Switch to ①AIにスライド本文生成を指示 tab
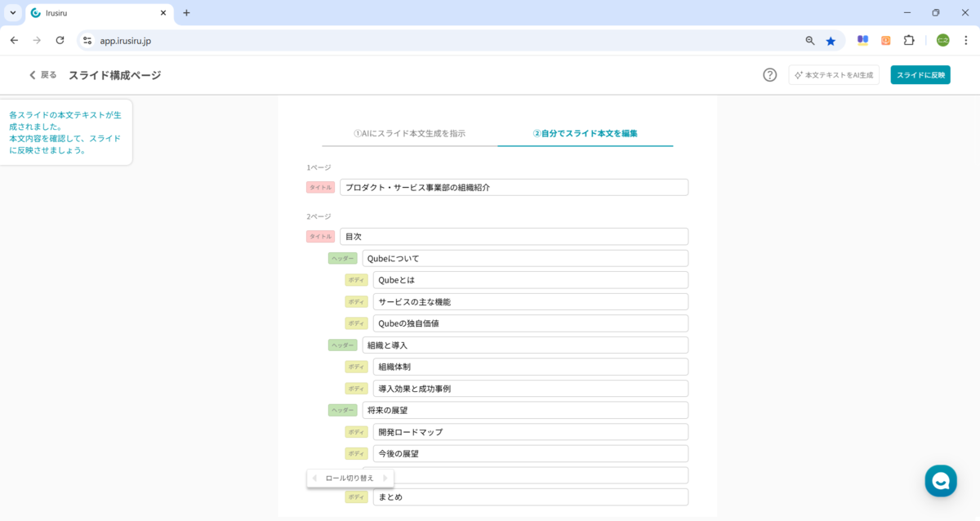Screen dimensions: 980x521 pyautogui.click(x=409, y=133)
